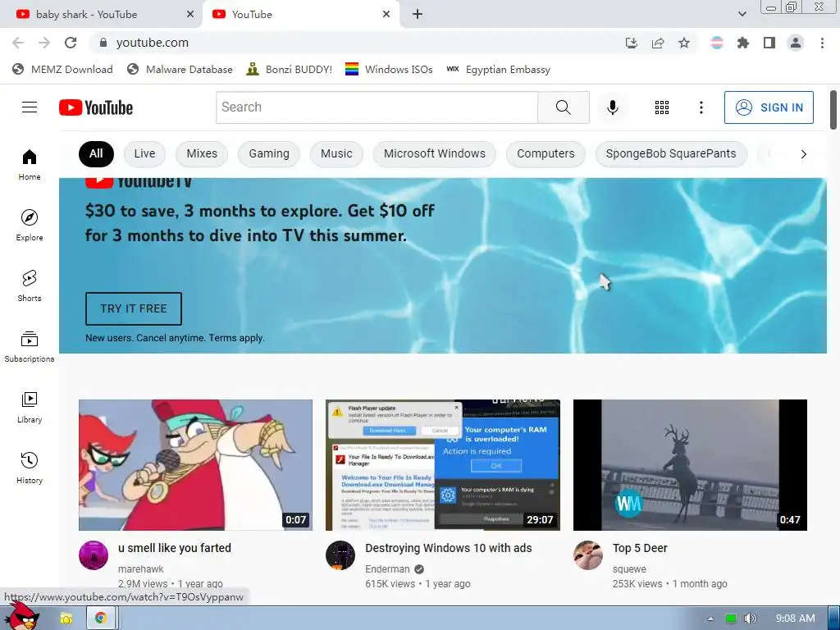Click the marehawk channel avatar
The width and height of the screenshot is (840, 630).
94,555
